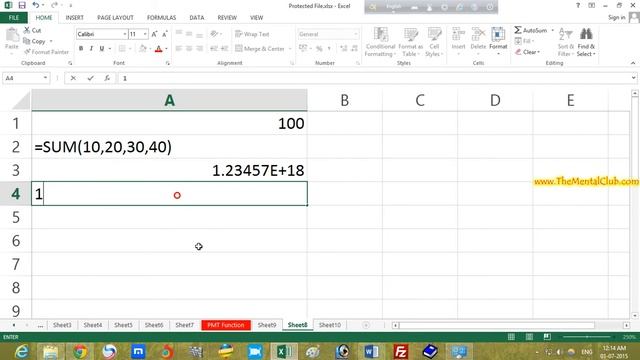Decrease the font size

tap(165, 34)
